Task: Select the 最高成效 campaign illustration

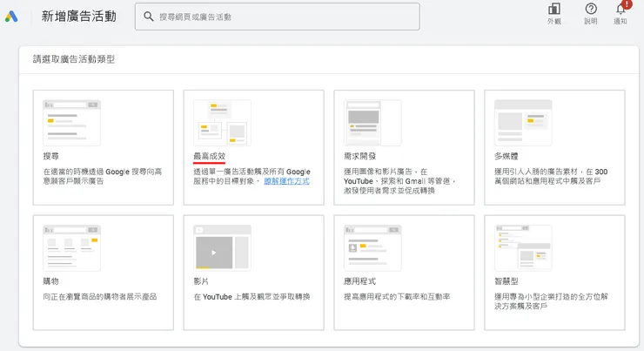Action: [x=222, y=123]
